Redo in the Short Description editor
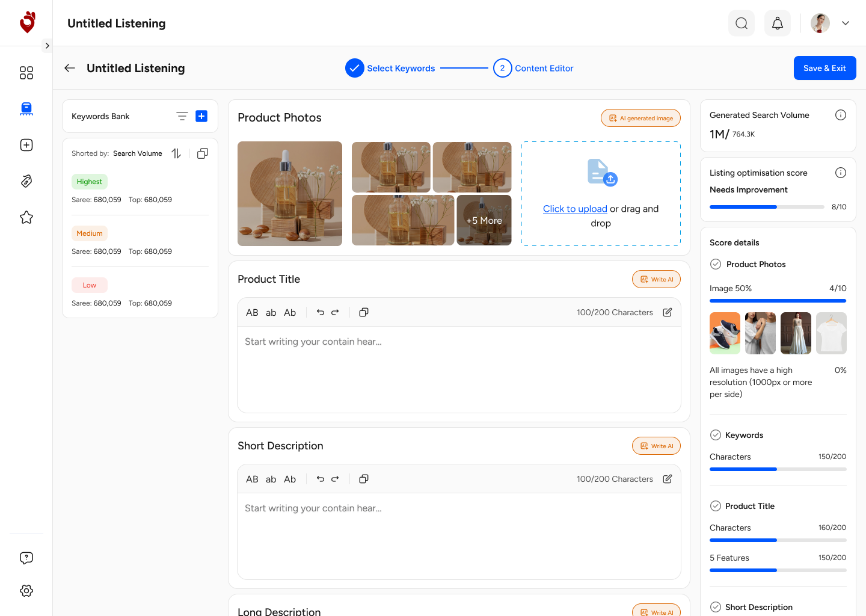This screenshot has height=616, width=866. tap(335, 479)
